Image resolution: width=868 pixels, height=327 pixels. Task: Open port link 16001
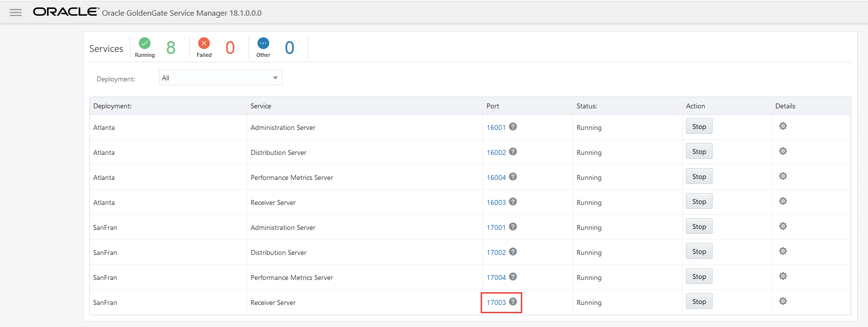point(496,127)
